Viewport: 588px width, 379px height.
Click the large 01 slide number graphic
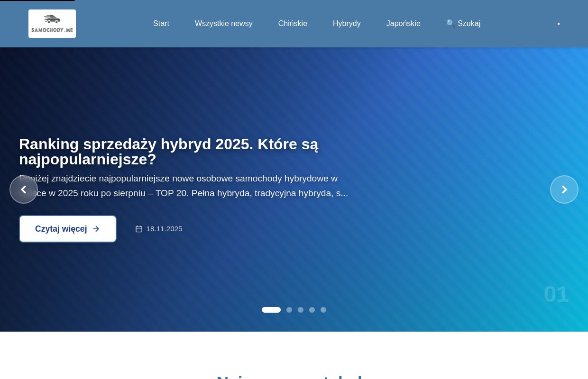(x=556, y=294)
